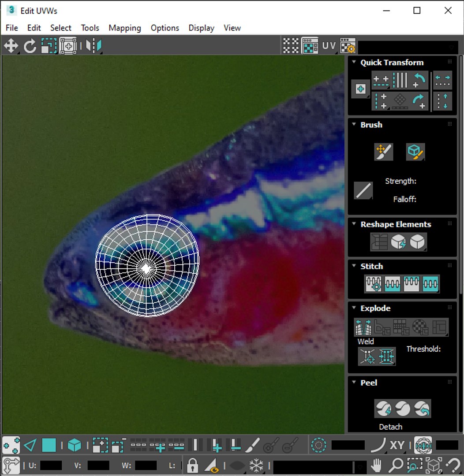This screenshot has width=464, height=476.
Task: Toggle Soft Selection dashed-circle icon
Action: 318,445
